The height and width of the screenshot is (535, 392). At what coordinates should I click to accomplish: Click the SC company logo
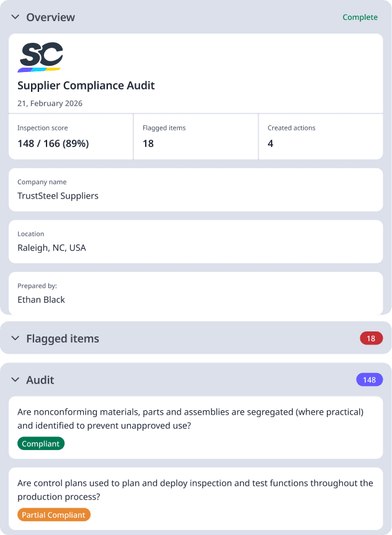pyautogui.click(x=41, y=55)
